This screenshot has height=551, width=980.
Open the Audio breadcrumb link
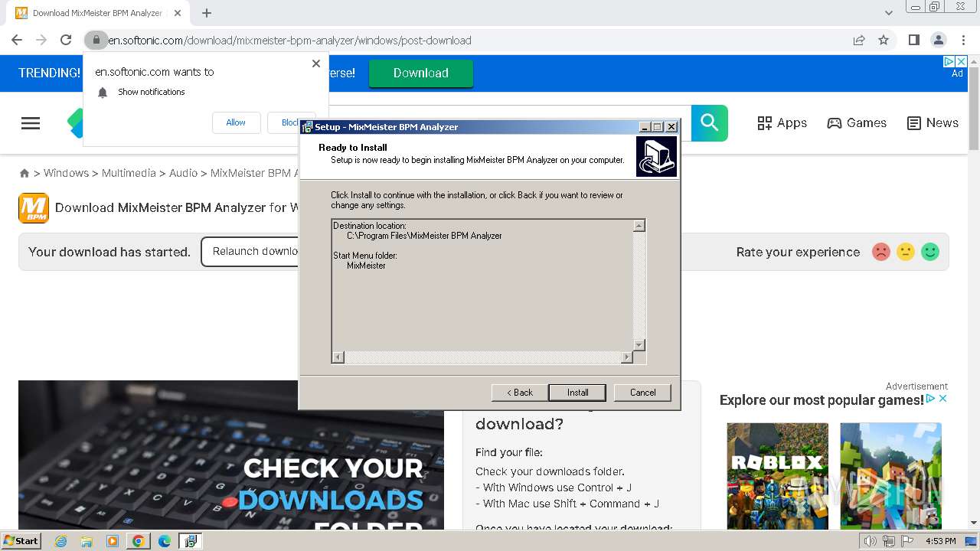(x=183, y=173)
